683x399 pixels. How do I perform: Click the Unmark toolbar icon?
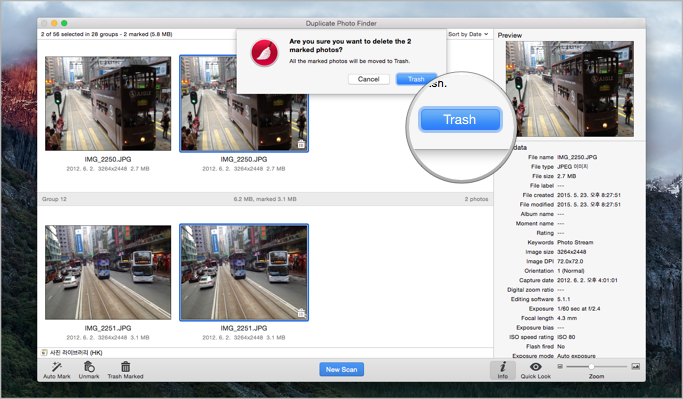89,367
